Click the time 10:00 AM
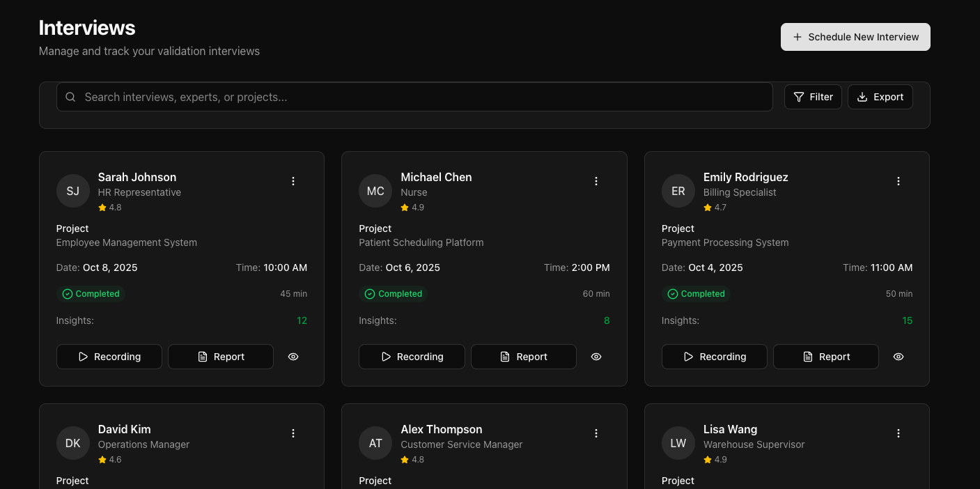980x489 pixels. tap(286, 267)
